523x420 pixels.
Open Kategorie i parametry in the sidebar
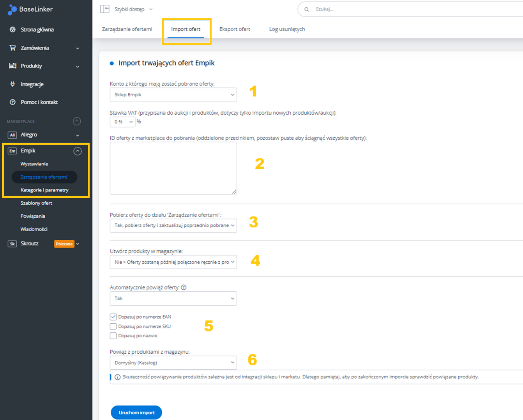click(x=44, y=190)
